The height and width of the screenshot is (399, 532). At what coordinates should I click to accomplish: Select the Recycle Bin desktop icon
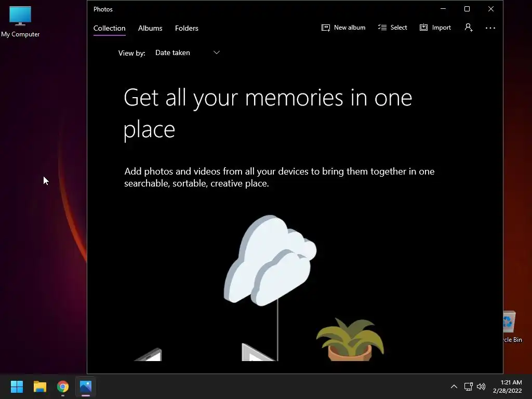click(512, 326)
